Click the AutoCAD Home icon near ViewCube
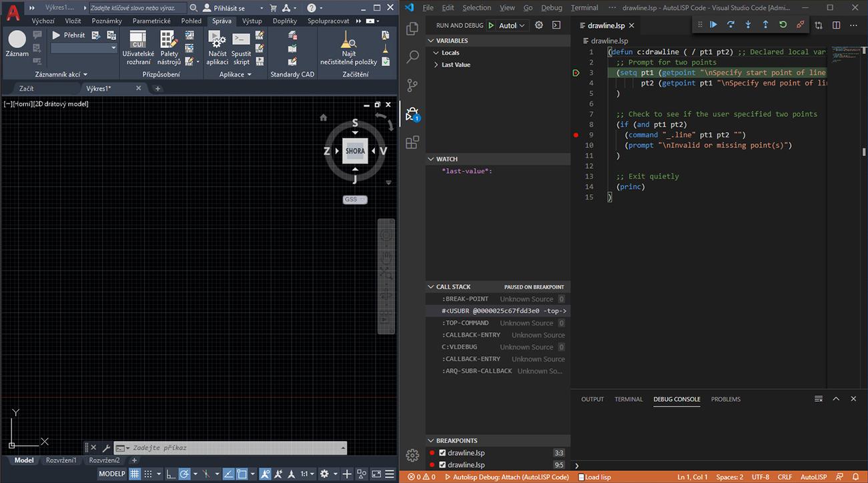Screen dimensions: 868x483 pyautogui.click(x=324, y=117)
